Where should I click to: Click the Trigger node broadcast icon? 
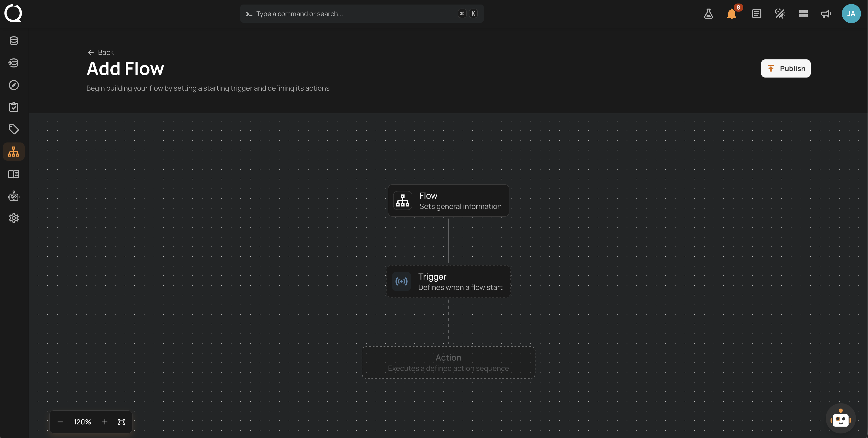point(401,281)
